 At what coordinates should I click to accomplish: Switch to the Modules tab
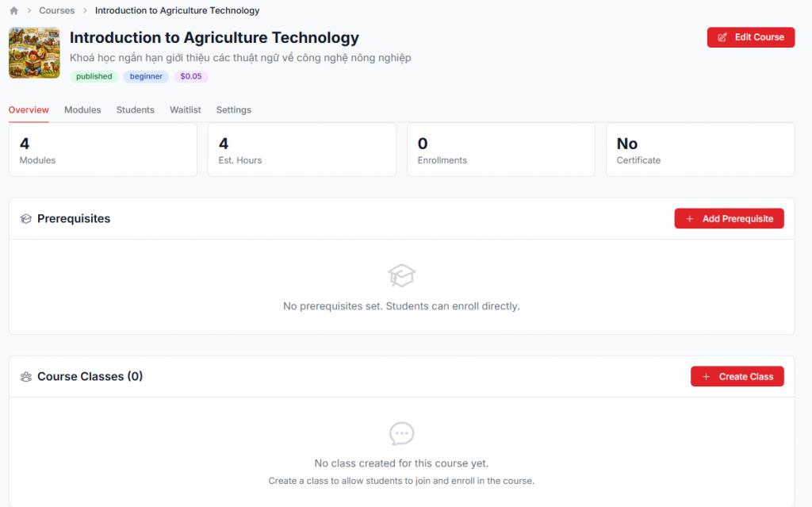click(82, 110)
